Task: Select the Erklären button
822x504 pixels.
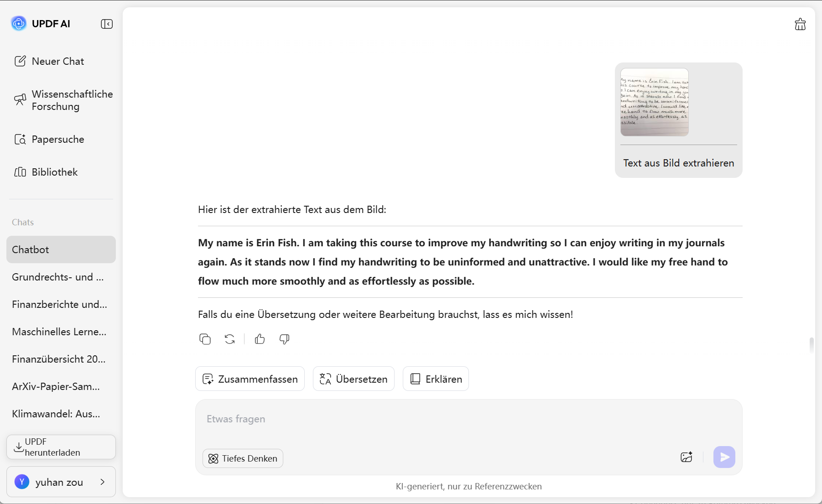Action: [436, 379]
